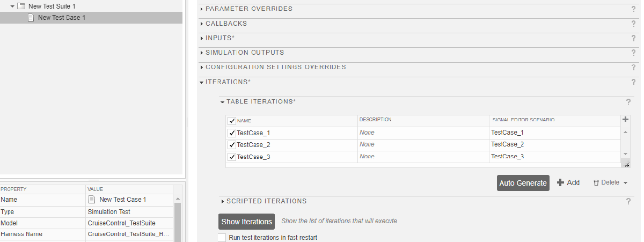Click help icon for Configuration Settings Overrides

tap(633, 67)
